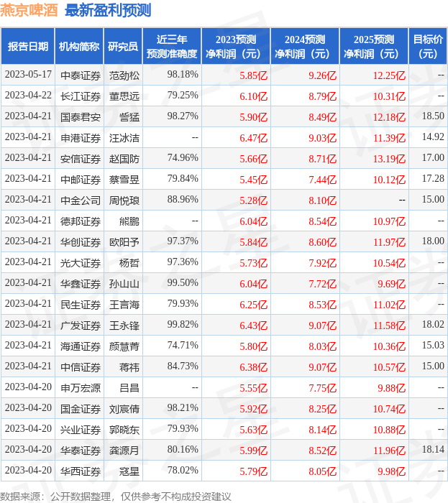This screenshot has width=448, height=503.
Task: Select the 中金公司 institution cell
Action: 81,200
